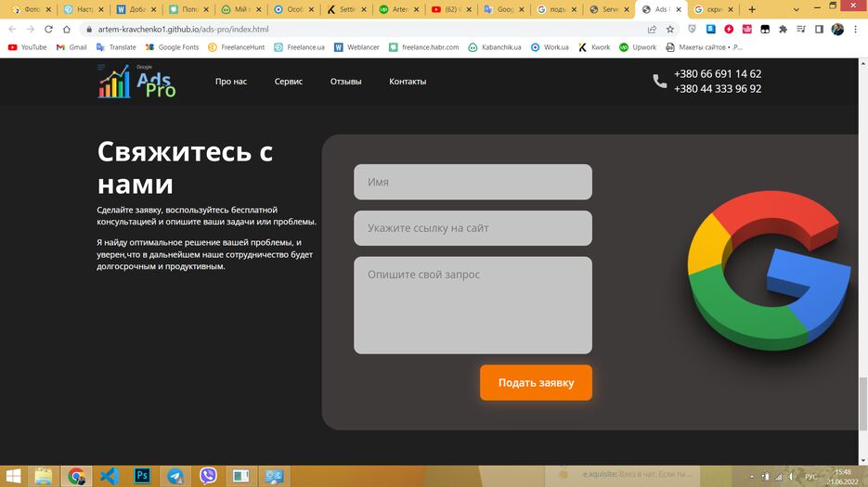Call +380 66 691 14 62 number
Viewport: 868px width, 487px height.
(718, 73)
